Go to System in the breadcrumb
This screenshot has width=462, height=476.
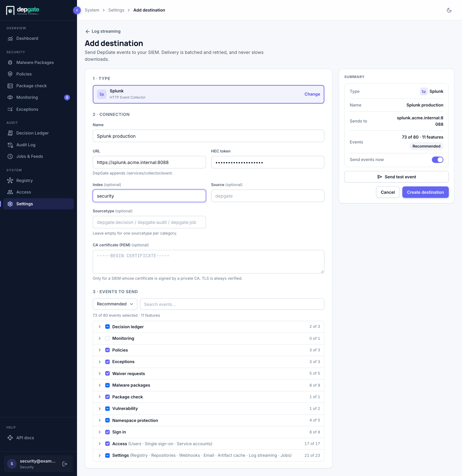tap(92, 10)
